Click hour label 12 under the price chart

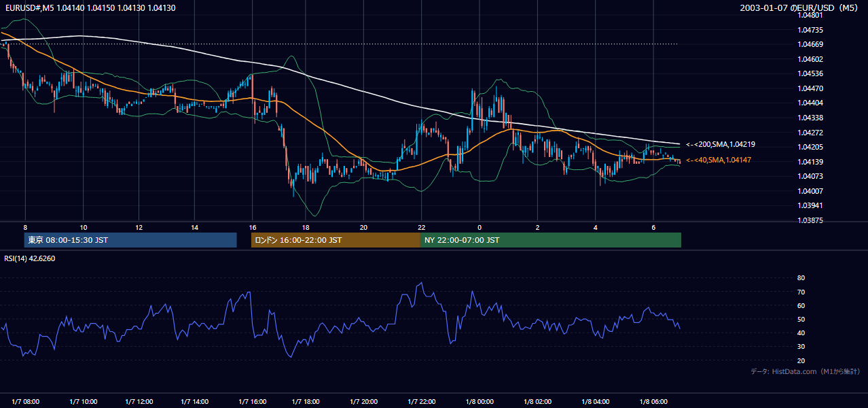coord(139,227)
